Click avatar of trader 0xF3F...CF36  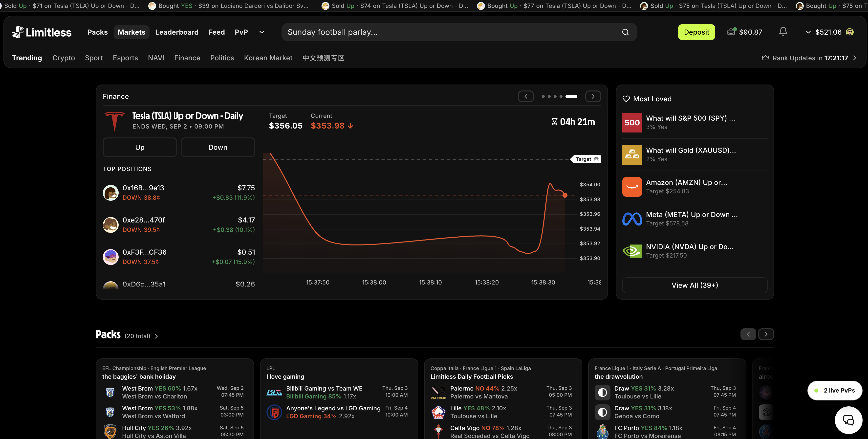pyautogui.click(x=110, y=257)
